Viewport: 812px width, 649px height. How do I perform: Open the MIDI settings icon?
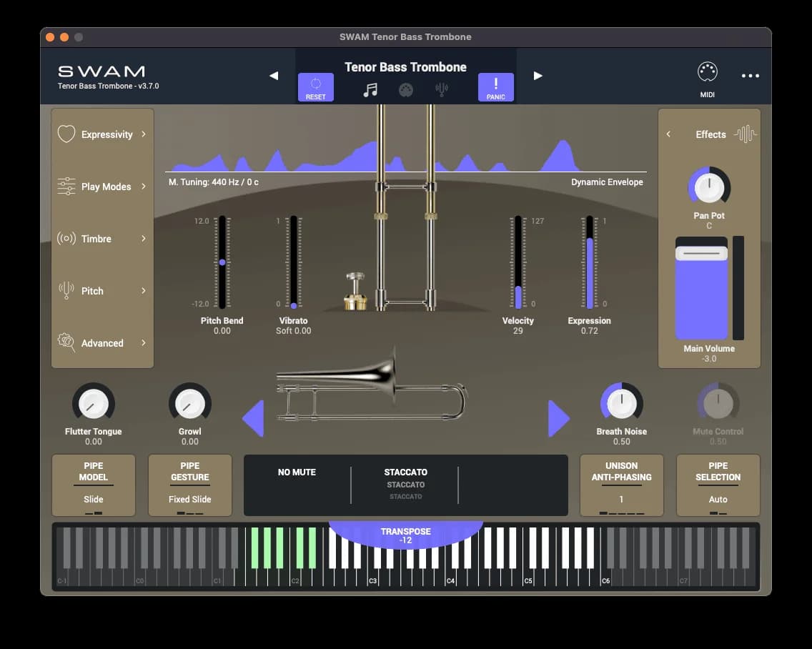707,72
